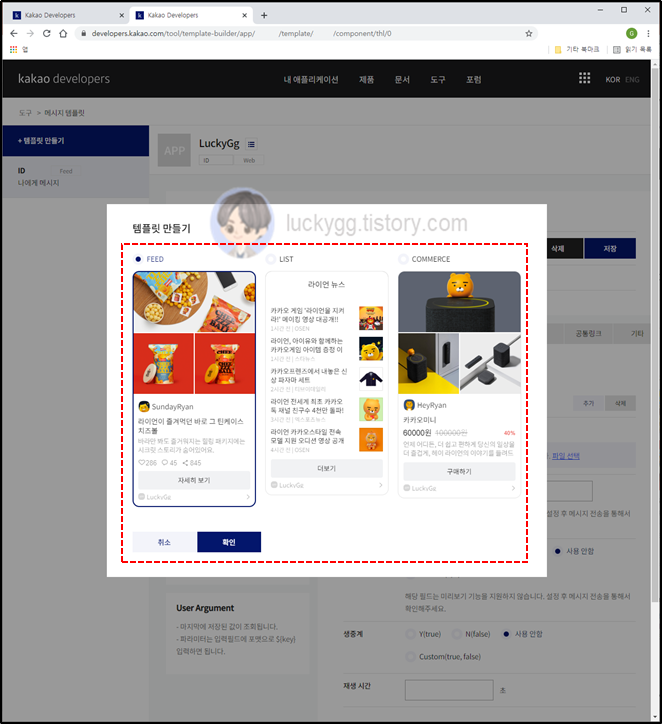The width and height of the screenshot is (662, 724).
Task: Click the gray APP icon thumbnail
Action: (x=174, y=150)
